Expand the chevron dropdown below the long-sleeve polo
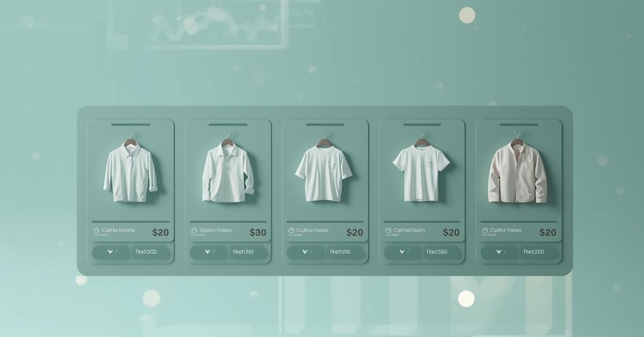644x337 pixels. [x=111, y=252]
